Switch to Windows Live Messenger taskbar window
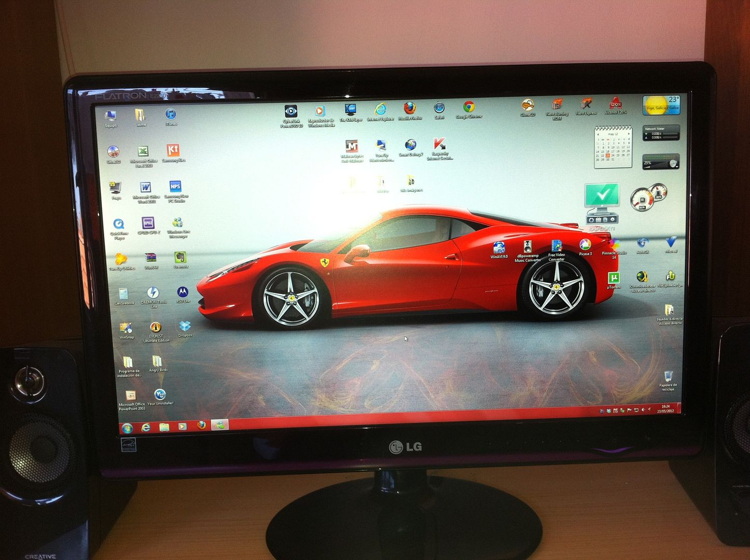 pyautogui.click(x=220, y=425)
